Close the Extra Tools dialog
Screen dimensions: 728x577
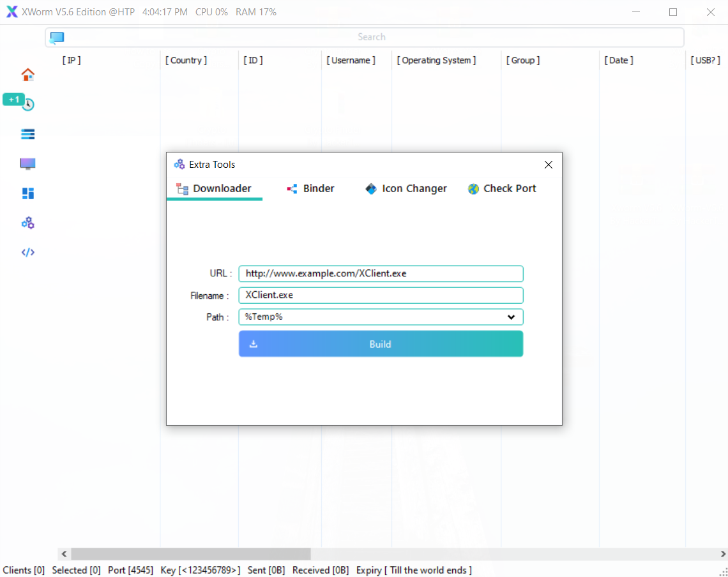click(x=548, y=165)
